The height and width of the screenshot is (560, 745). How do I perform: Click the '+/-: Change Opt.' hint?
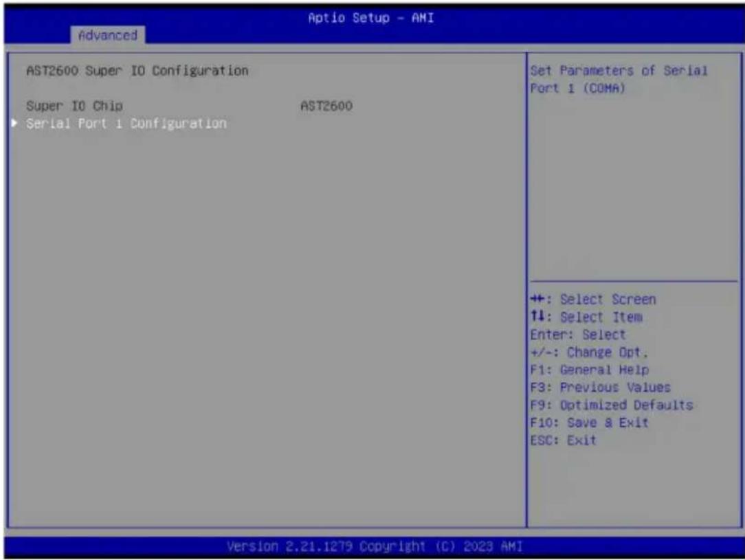tap(589, 352)
